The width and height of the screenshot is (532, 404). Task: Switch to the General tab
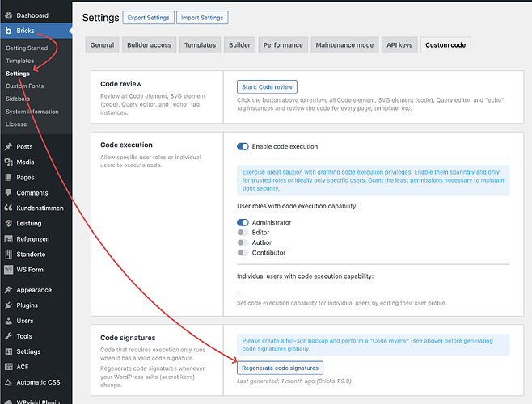102,45
